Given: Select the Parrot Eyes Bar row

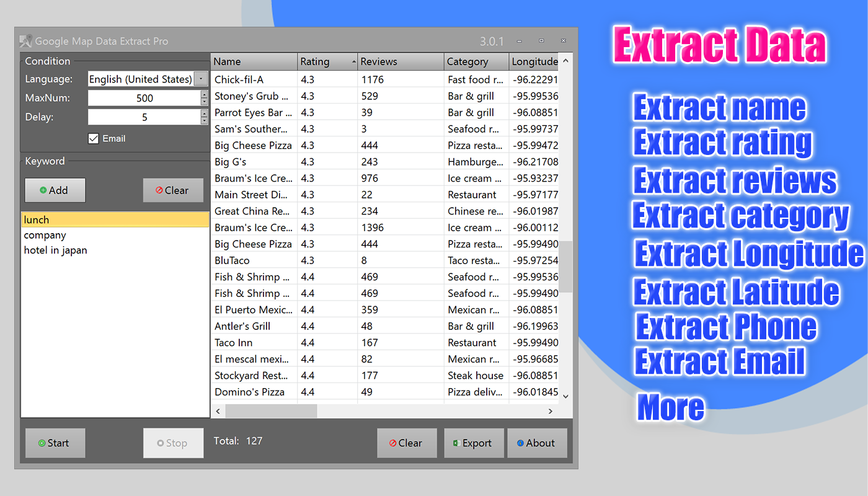Looking at the screenshot, I should 384,112.
